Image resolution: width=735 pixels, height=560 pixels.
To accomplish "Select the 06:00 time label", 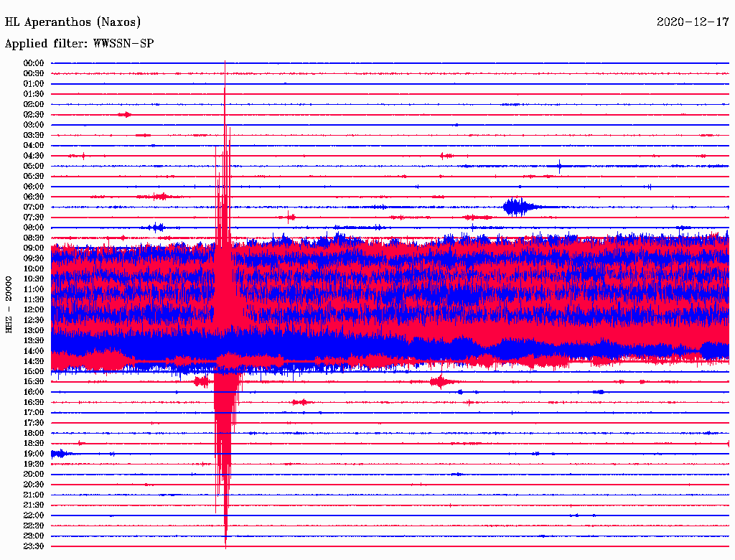I will click(x=34, y=187).
